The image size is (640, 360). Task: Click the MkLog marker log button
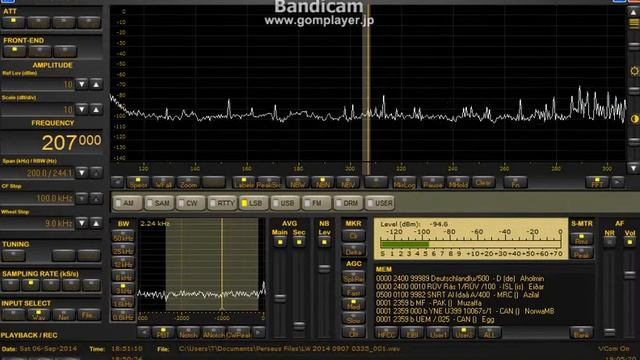[x=404, y=182]
